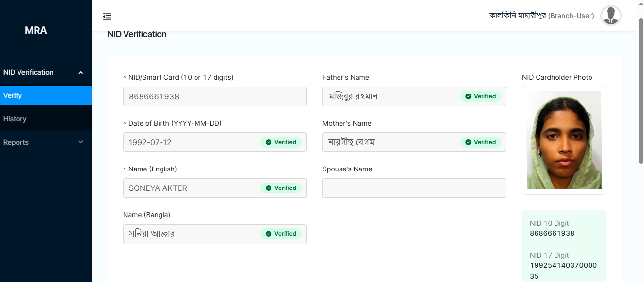Click the empty Spouse's Name field
Viewport: 644px width, 282px height.
pos(414,188)
